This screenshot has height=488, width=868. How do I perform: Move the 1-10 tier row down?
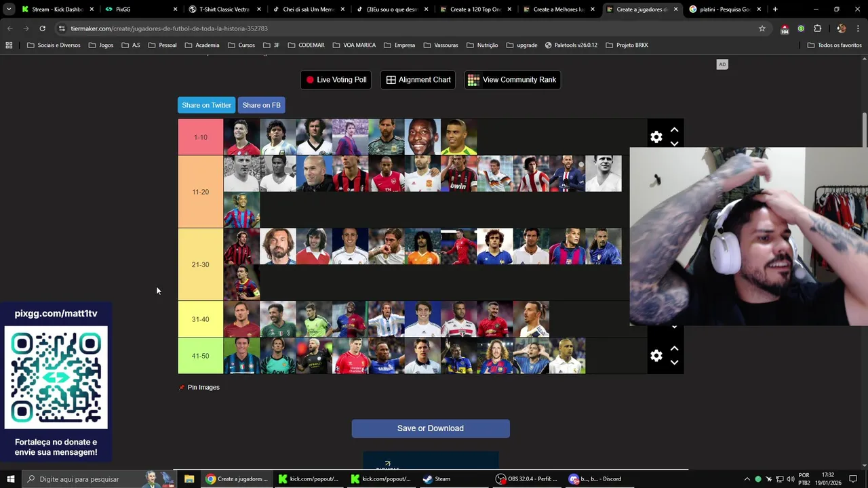[674, 144]
